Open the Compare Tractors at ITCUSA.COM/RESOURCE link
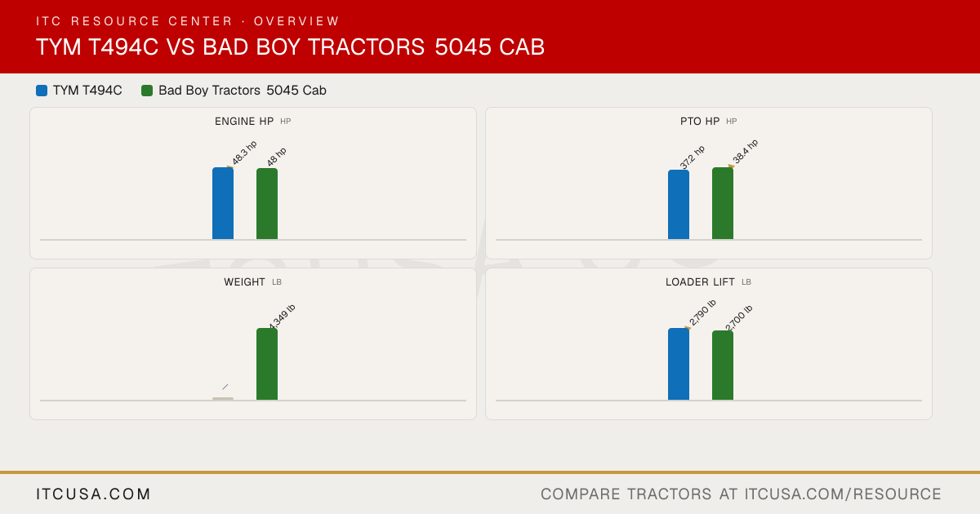Image resolution: width=980 pixels, height=514 pixels. click(x=741, y=494)
